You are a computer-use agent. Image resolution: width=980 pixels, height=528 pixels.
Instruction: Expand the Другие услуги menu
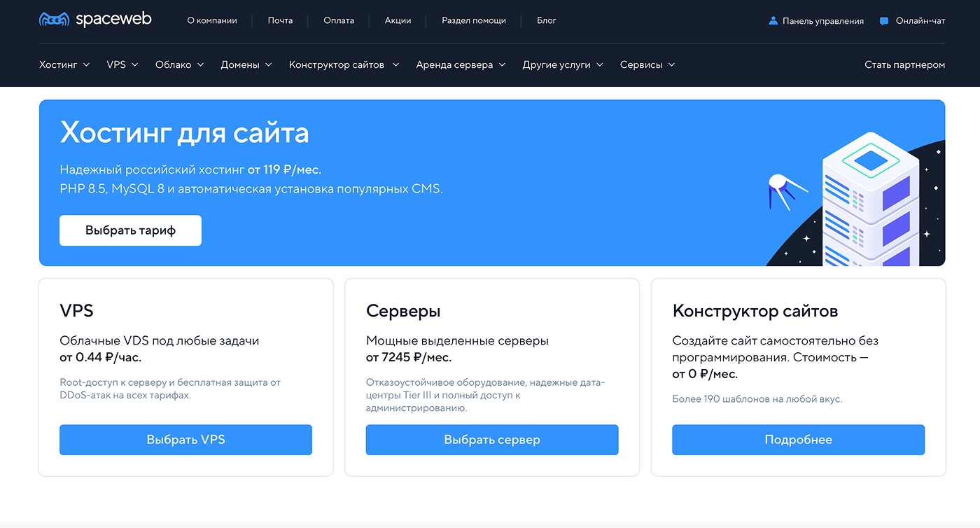pyautogui.click(x=563, y=64)
